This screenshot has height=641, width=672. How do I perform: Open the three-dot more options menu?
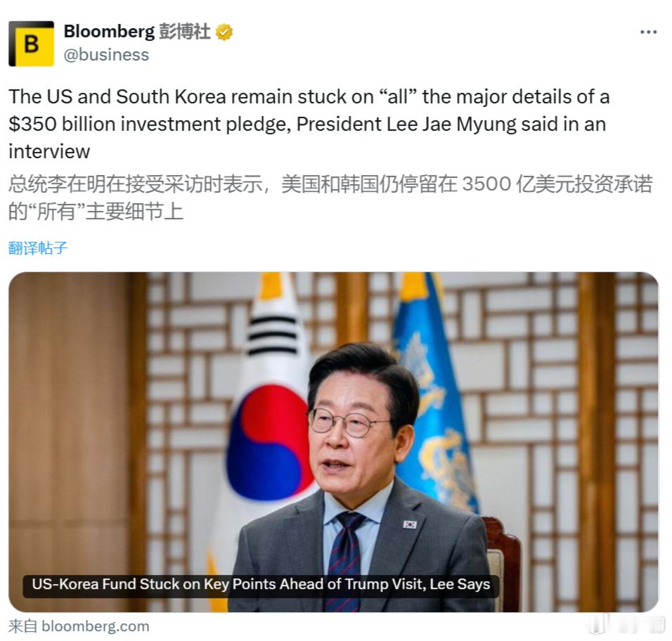(648, 32)
